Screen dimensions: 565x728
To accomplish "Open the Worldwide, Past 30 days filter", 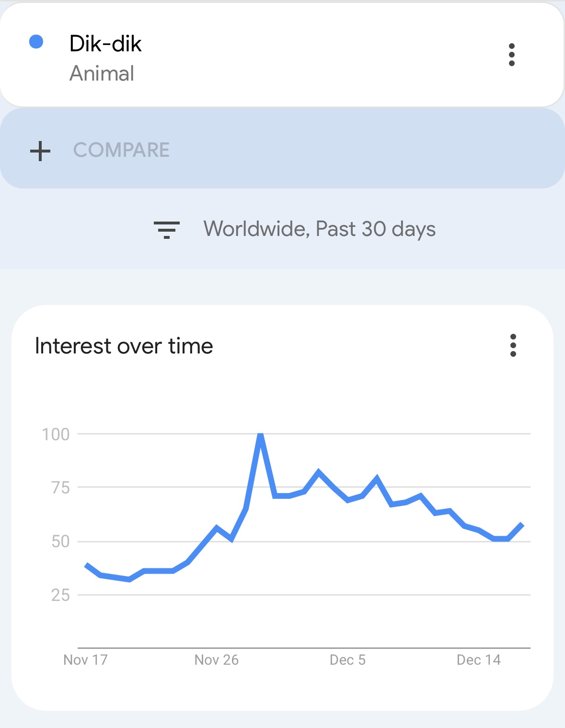I will point(319,229).
